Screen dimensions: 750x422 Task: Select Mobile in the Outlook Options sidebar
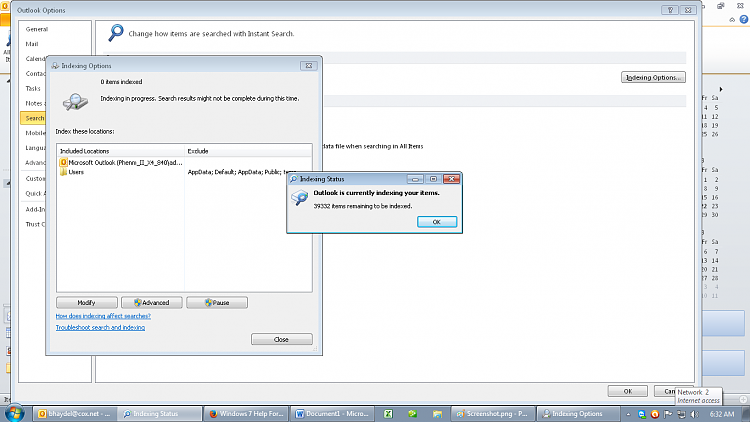click(x=35, y=133)
